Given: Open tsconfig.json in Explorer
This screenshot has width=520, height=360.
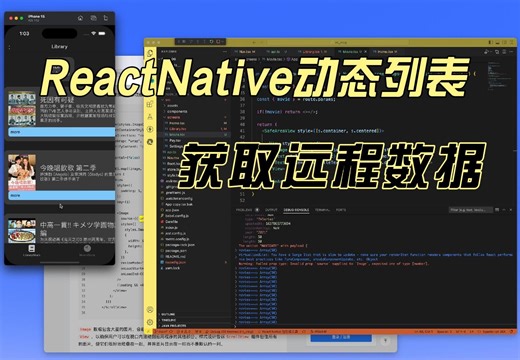Looking at the screenshot, I should point(176,262).
